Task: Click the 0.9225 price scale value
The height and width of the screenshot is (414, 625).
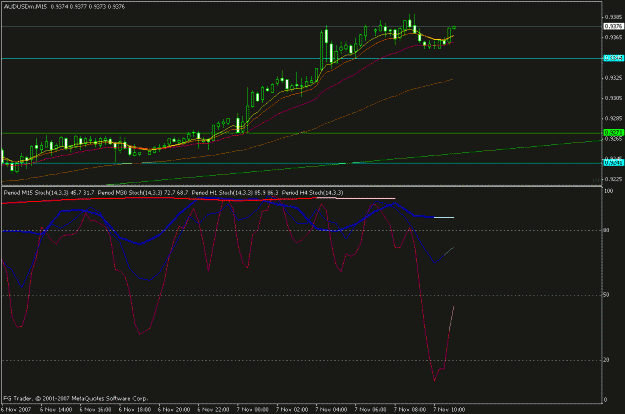Action: click(x=613, y=179)
